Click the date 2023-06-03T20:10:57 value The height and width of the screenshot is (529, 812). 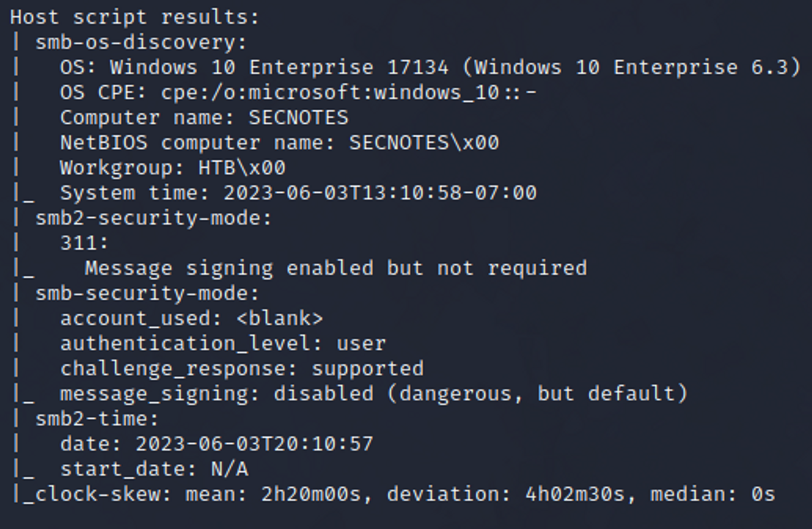(x=254, y=444)
